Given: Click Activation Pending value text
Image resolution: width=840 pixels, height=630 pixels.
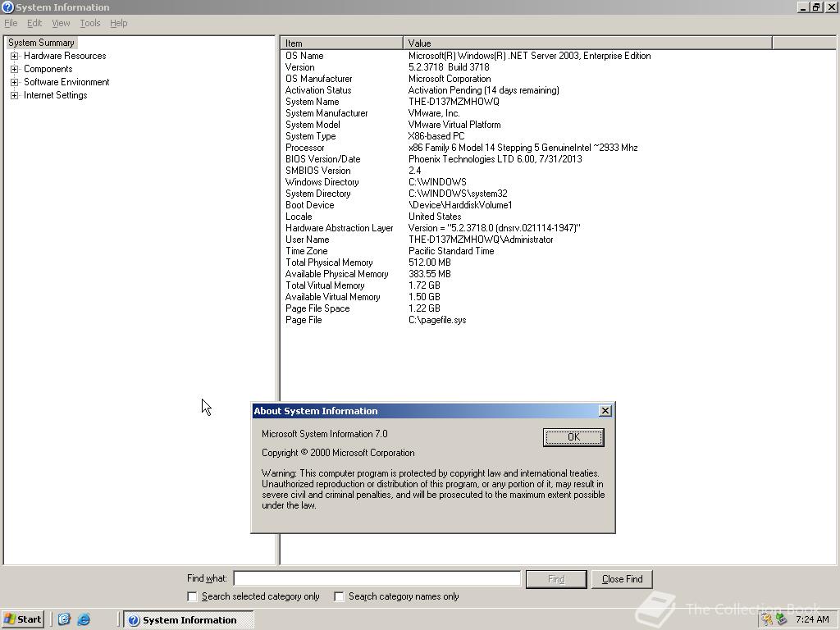Looking at the screenshot, I should click(484, 90).
